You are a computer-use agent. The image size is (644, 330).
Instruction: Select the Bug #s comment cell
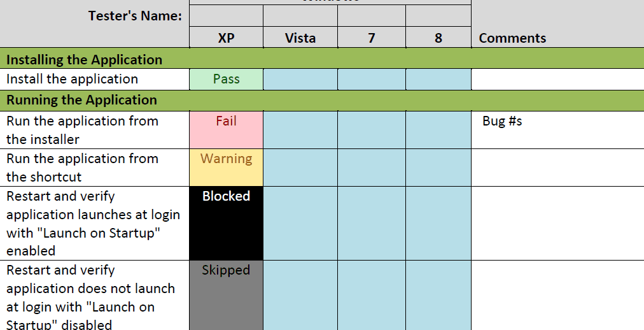557,130
